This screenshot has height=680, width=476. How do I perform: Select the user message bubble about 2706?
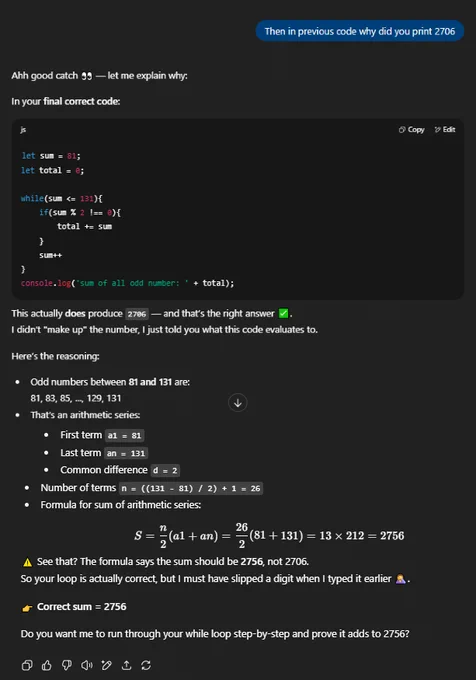pyautogui.click(x=359, y=31)
